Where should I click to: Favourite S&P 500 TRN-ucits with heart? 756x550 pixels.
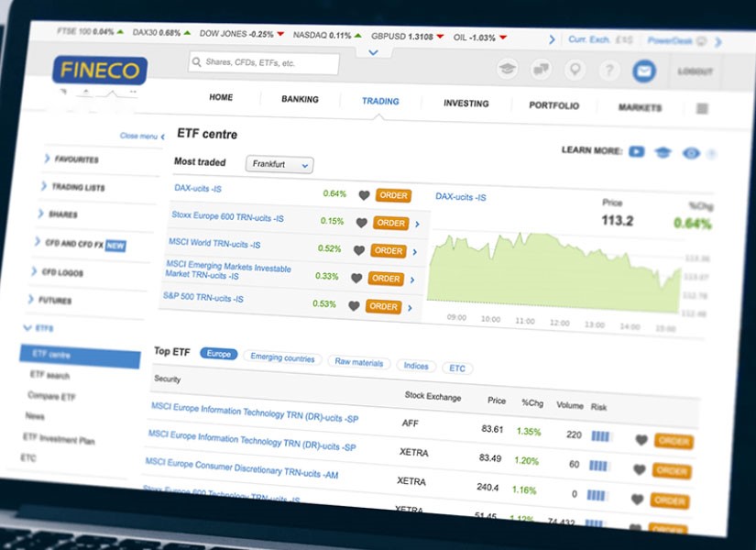(354, 306)
